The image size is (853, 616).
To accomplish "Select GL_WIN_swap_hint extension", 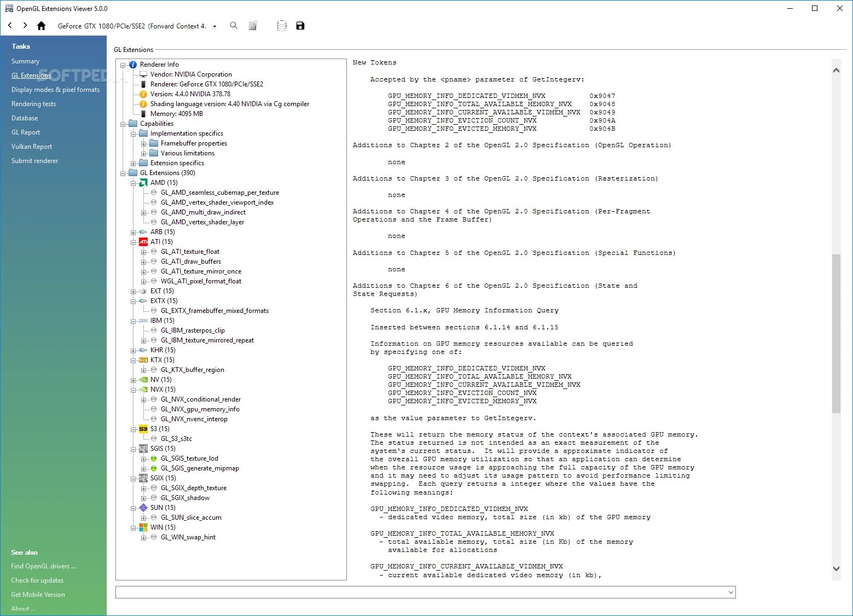I will click(x=188, y=537).
